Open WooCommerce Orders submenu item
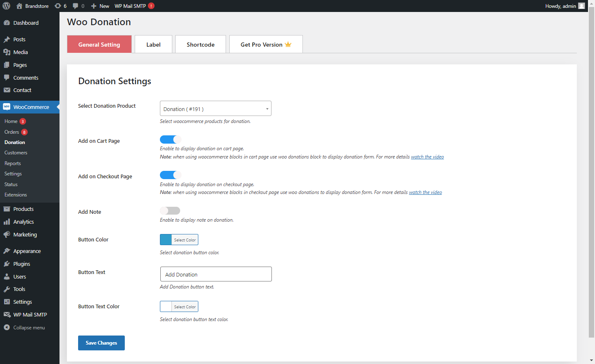Image resolution: width=595 pixels, height=364 pixels. [12, 132]
